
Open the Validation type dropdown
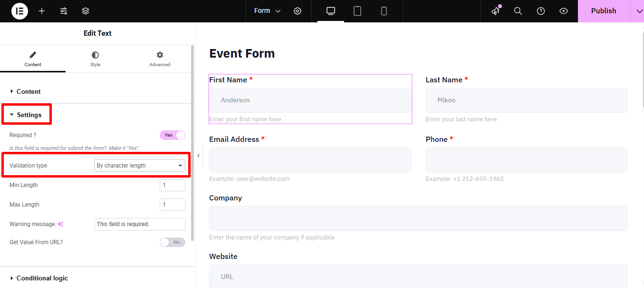(140, 166)
